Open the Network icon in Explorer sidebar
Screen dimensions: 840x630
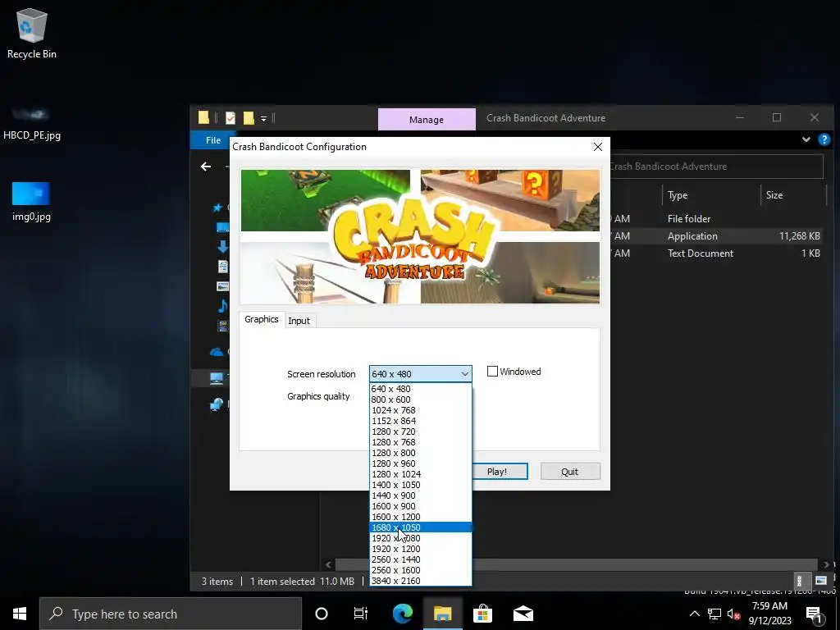(217, 404)
